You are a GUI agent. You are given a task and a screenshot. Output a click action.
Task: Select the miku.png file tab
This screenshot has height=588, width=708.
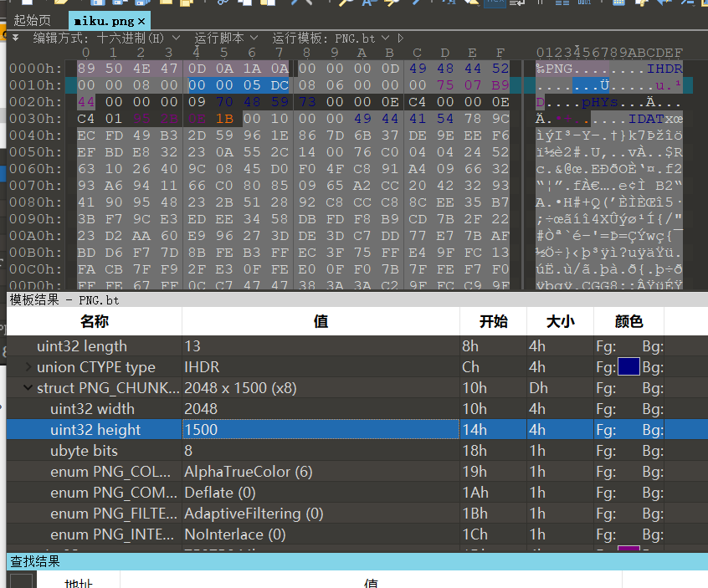click(102, 20)
